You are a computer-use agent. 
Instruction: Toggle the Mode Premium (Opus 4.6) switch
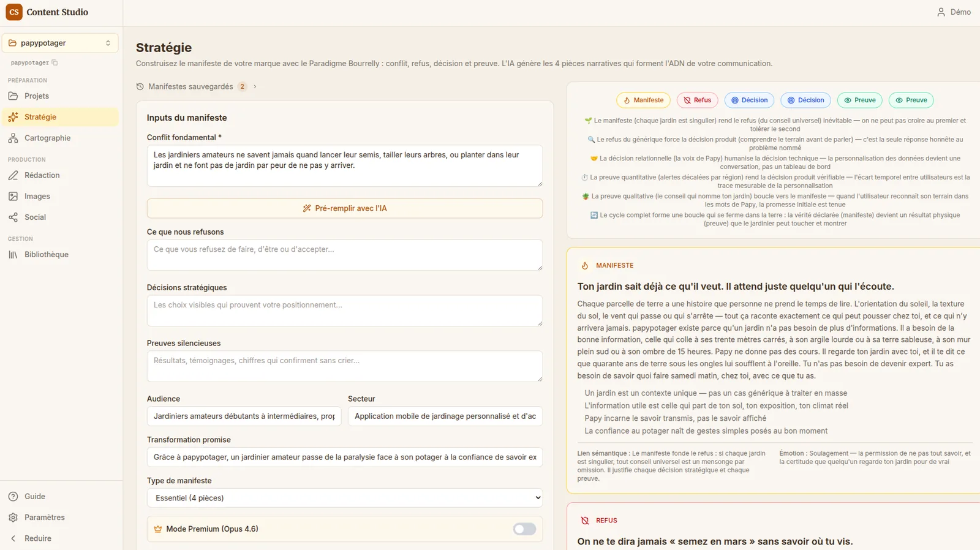click(524, 529)
